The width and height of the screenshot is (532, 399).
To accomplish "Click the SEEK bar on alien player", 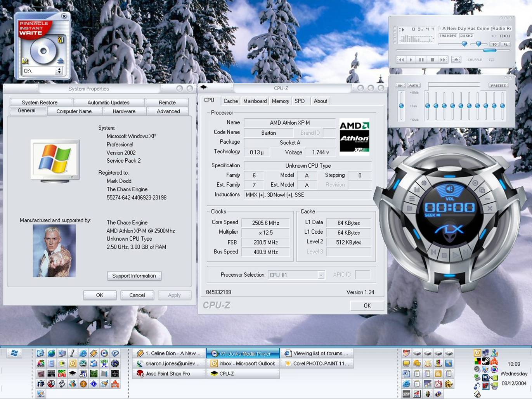I will point(456,215).
